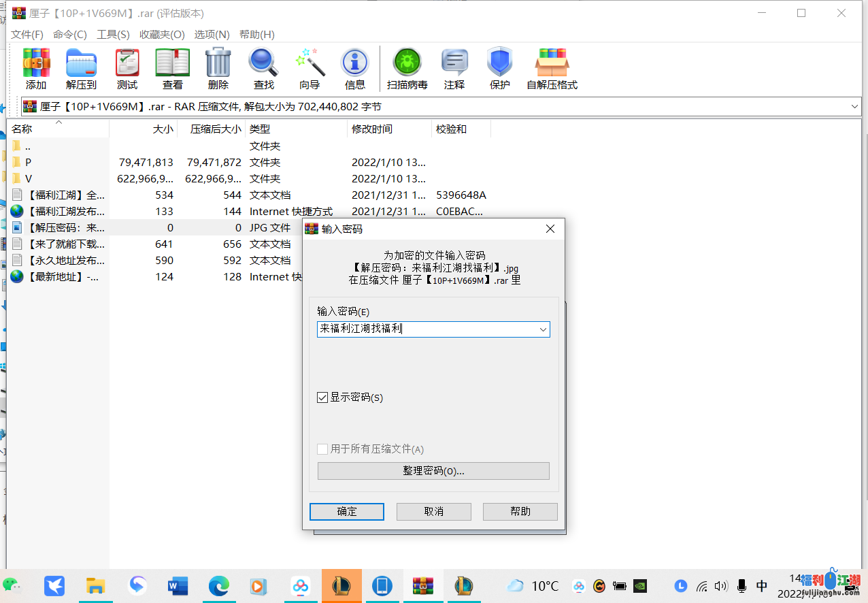Sort the list by the 大小 column header

(163, 129)
